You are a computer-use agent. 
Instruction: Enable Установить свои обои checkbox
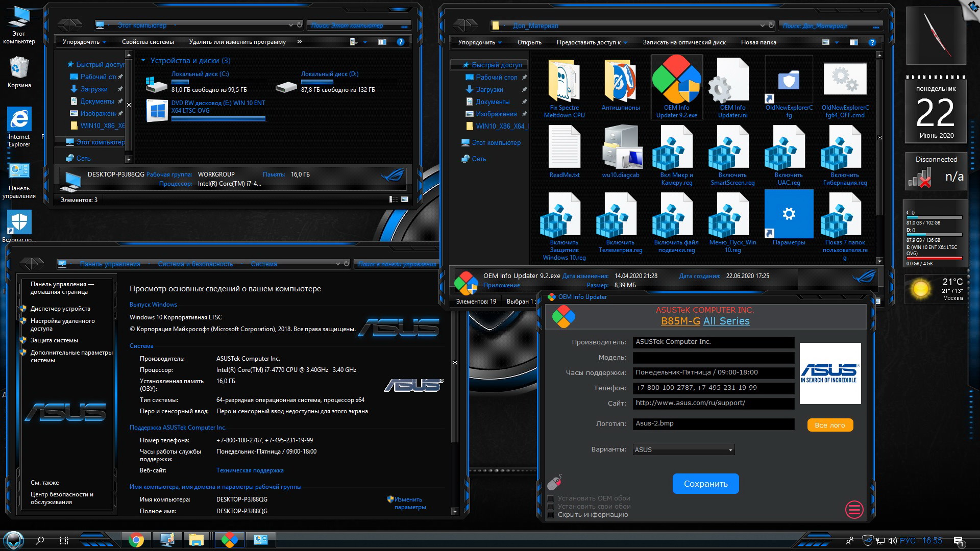tap(551, 507)
